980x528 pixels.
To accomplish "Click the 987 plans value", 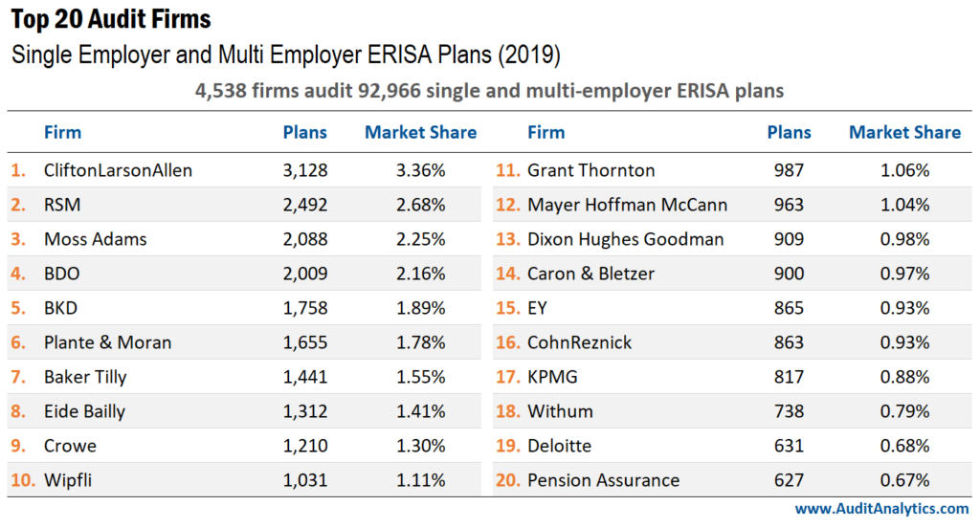I will click(x=789, y=170).
